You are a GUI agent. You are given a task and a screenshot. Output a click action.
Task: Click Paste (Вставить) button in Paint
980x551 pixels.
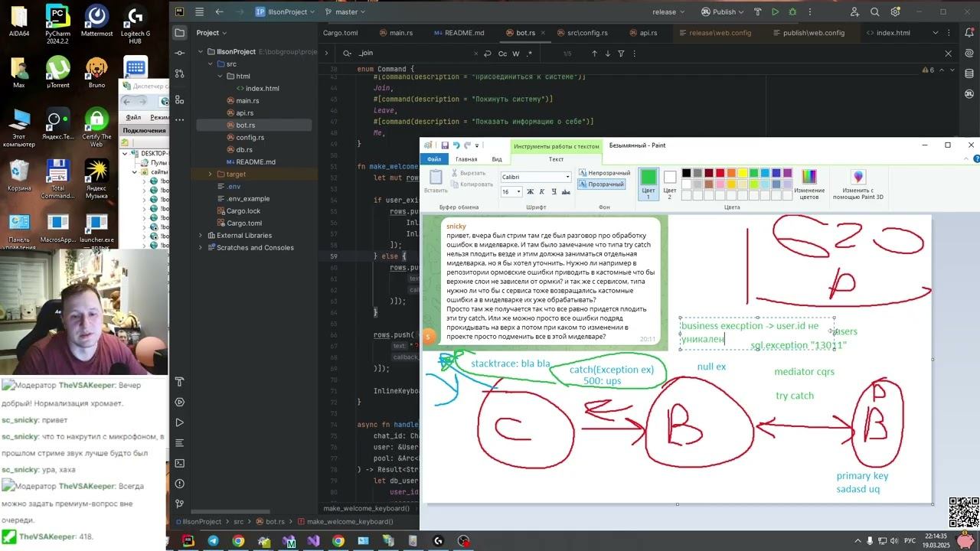coord(436,182)
